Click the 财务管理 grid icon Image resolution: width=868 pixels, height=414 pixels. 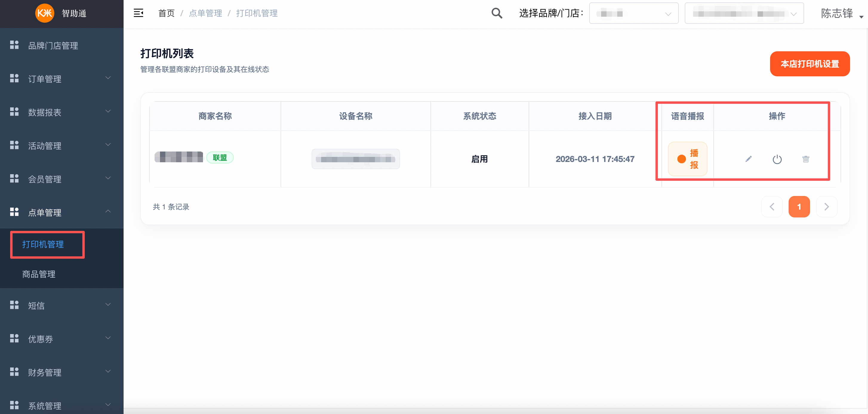[14, 372]
